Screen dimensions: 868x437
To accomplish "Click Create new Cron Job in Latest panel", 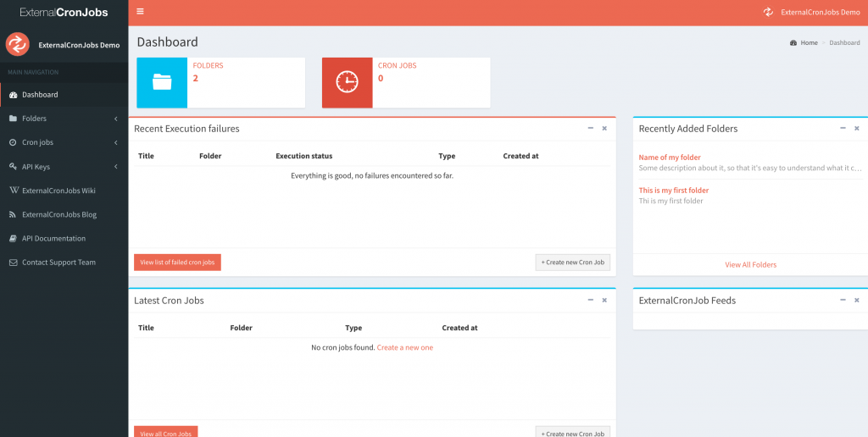I will coord(572,431).
